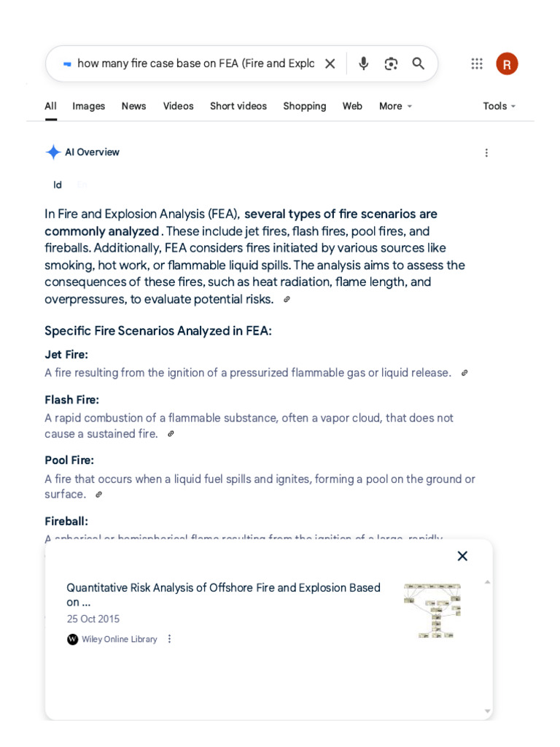
Task: Open the Quantitative Risk Analysis article link
Action: click(x=223, y=595)
